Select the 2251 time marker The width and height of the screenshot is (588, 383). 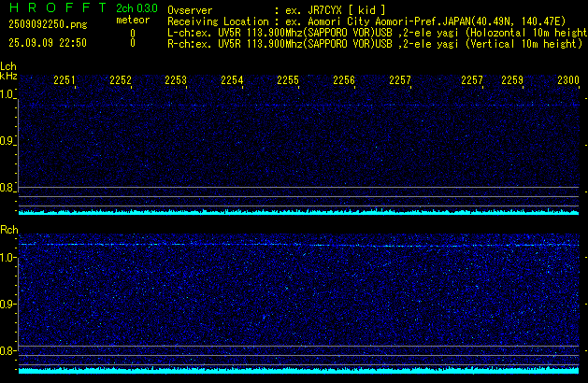pos(65,80)
